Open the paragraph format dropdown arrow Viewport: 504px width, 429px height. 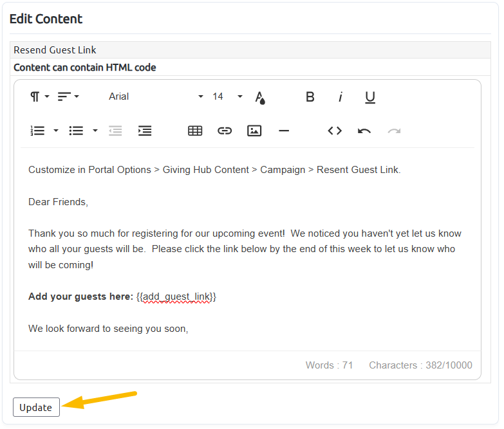pos(47,96)
